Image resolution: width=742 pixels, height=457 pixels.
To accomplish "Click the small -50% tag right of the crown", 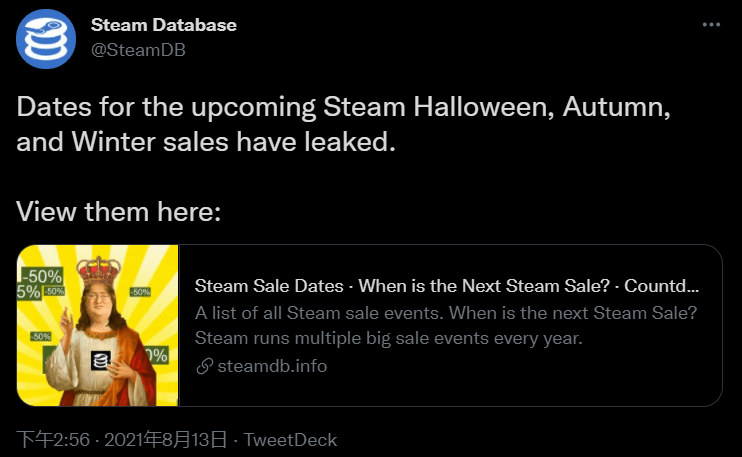I will [141, 292].
